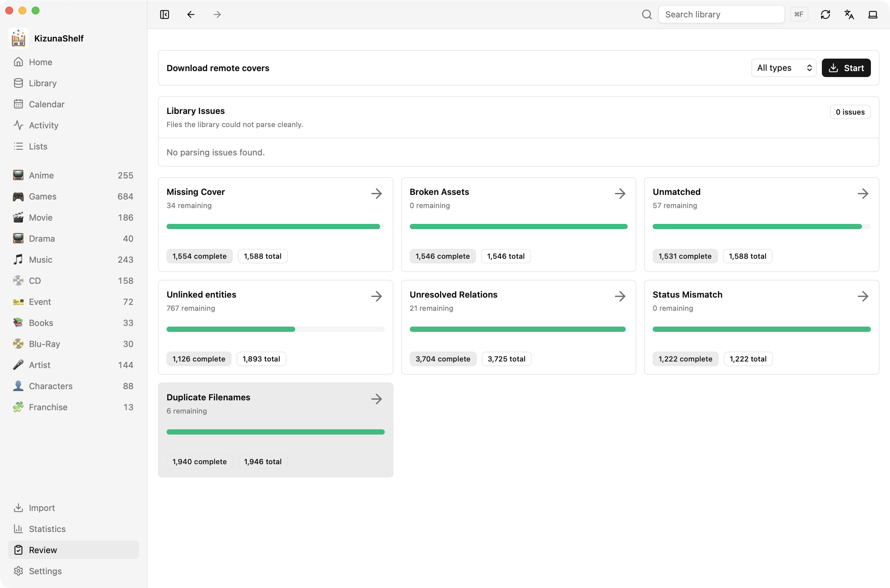
Task: Click the KizunaShelf app logo
Action: point(18,38)
